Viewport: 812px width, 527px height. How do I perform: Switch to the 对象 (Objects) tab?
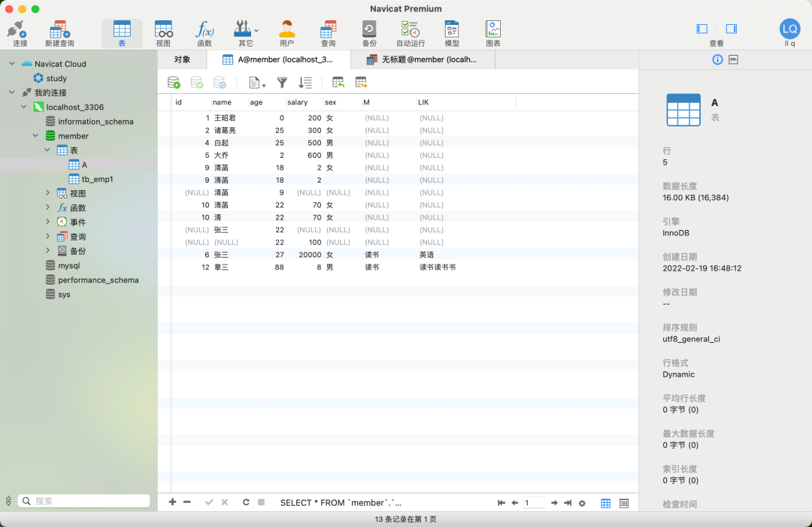pos(182,59)
